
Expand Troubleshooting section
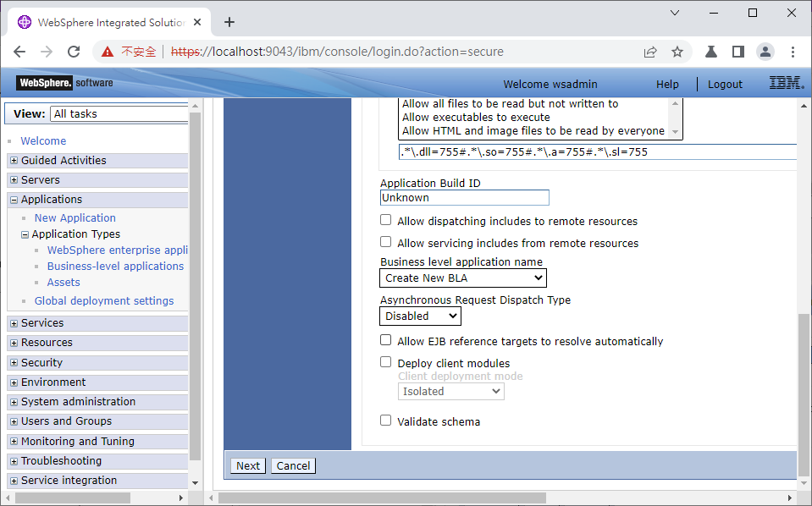click(x=14, y=461)
